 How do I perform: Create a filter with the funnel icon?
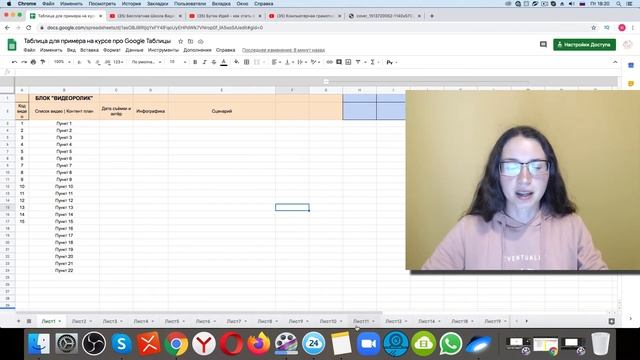click(358, 62)
